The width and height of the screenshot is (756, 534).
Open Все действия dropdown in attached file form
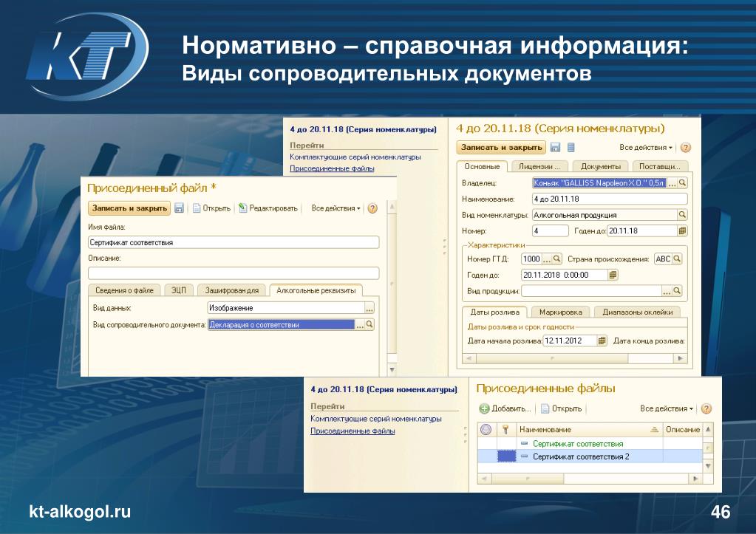click(336, 208)
